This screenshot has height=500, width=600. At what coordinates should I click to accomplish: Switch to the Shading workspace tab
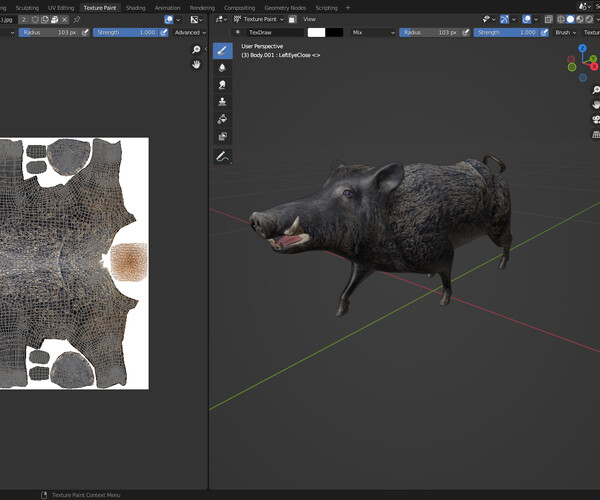pyautogui.click(x=135, y=8)
